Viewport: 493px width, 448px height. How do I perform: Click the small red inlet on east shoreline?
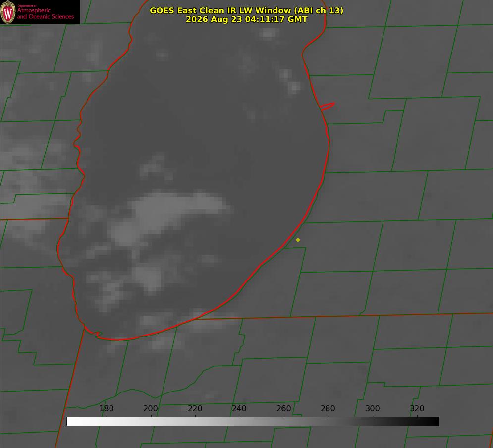pyautogui.click(x=327, y=106)
